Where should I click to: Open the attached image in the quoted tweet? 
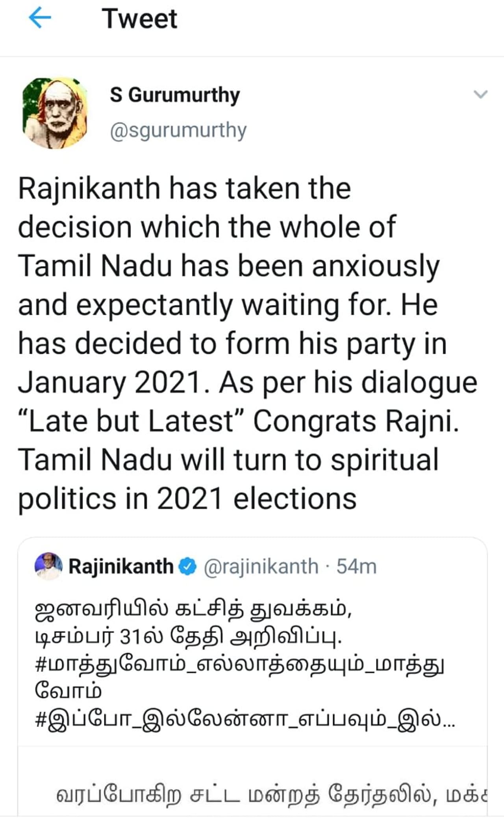(x=252, y=784)
